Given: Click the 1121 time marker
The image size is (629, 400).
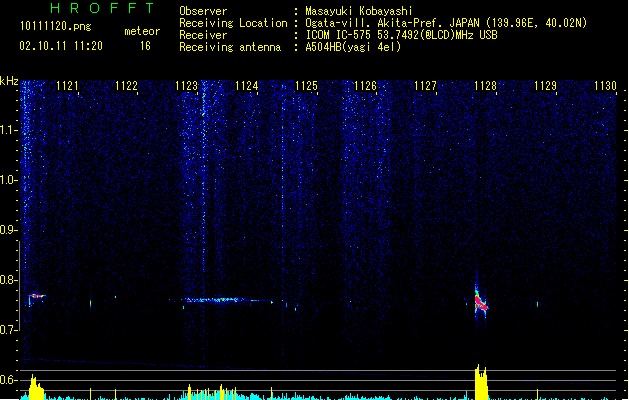Looking at the screenshot, I should tap(67, 86).
